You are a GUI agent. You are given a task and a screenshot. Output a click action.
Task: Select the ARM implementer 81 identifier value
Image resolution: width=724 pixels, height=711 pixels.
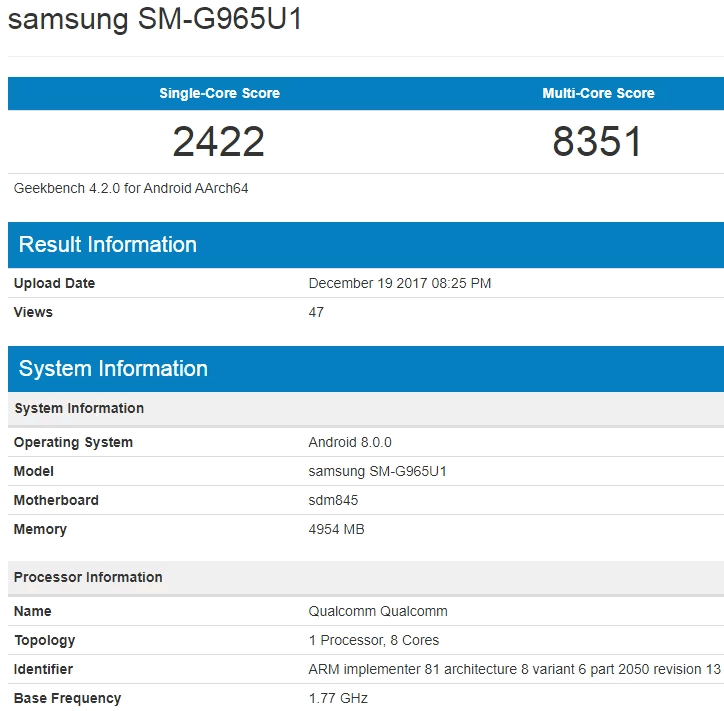pyautogui.click(x=515, y=669)
